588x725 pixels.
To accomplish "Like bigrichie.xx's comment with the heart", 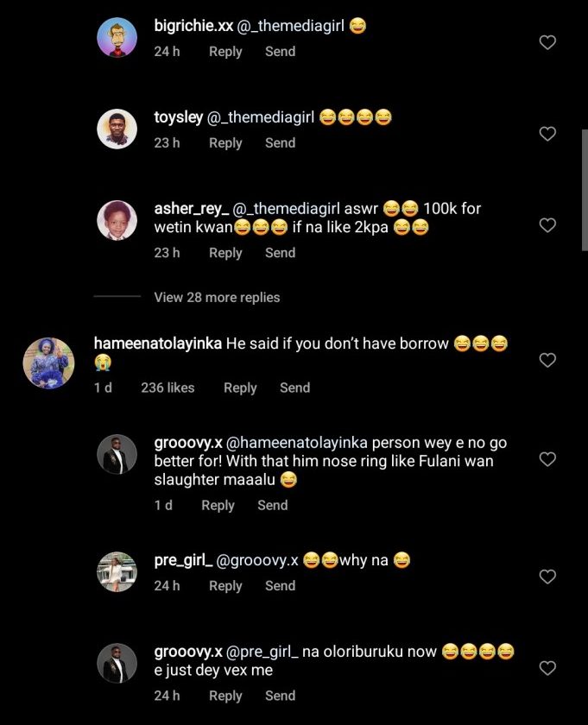I will 547,42.
